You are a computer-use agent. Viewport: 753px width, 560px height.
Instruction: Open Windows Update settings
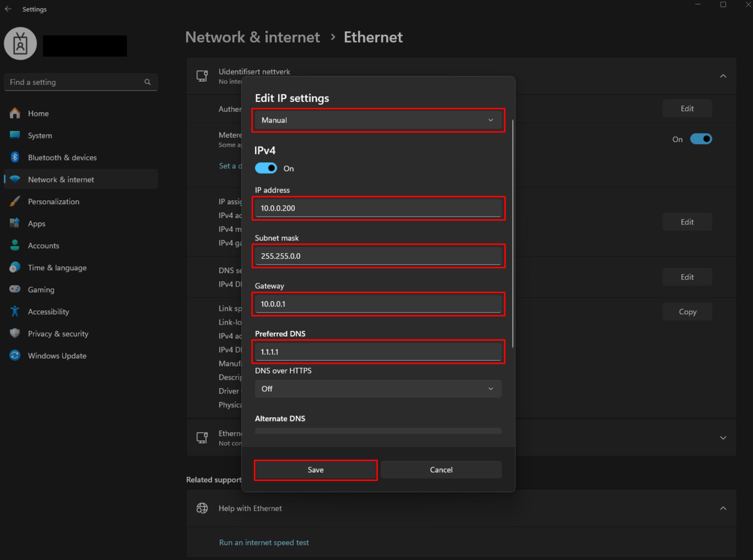coord(57,356)
